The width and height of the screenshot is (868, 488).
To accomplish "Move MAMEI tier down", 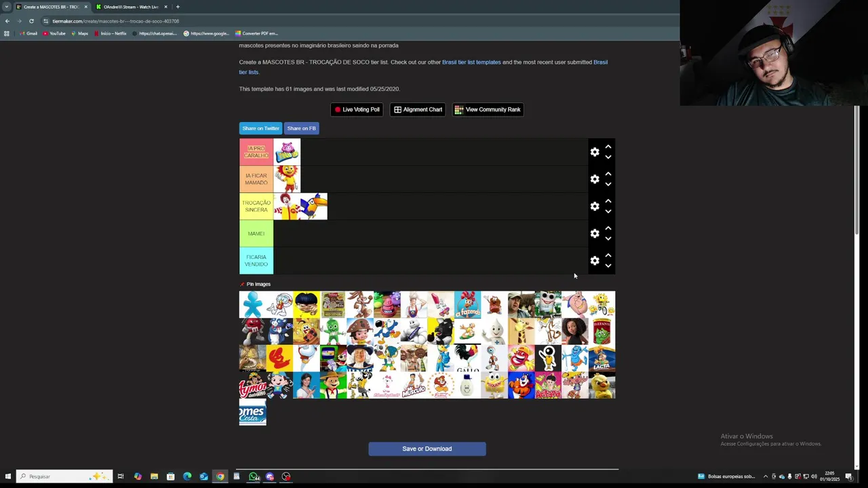I will pyautogui.click(x=608, y=239).
